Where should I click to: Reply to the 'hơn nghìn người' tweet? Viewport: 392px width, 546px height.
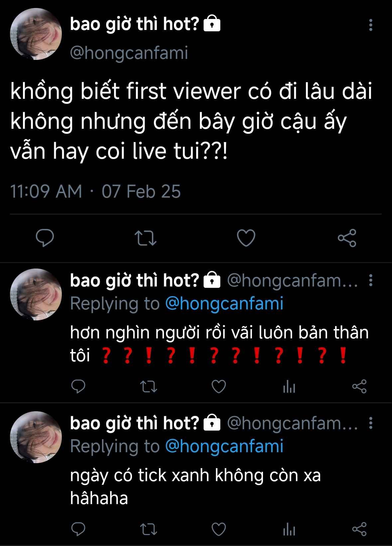pyautogui.click(x=79, y=387)
